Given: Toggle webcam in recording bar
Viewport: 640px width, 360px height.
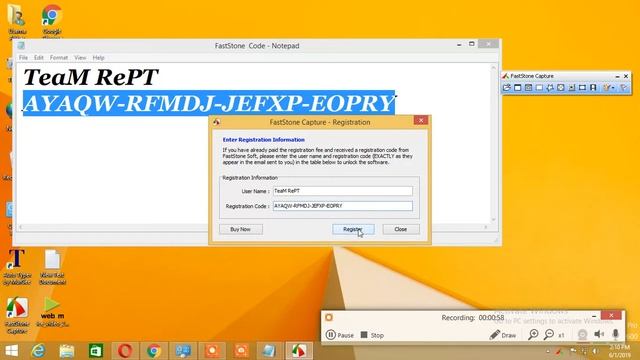Looking at the screenshot, I should pyautogui.click(x=582, y=335).
